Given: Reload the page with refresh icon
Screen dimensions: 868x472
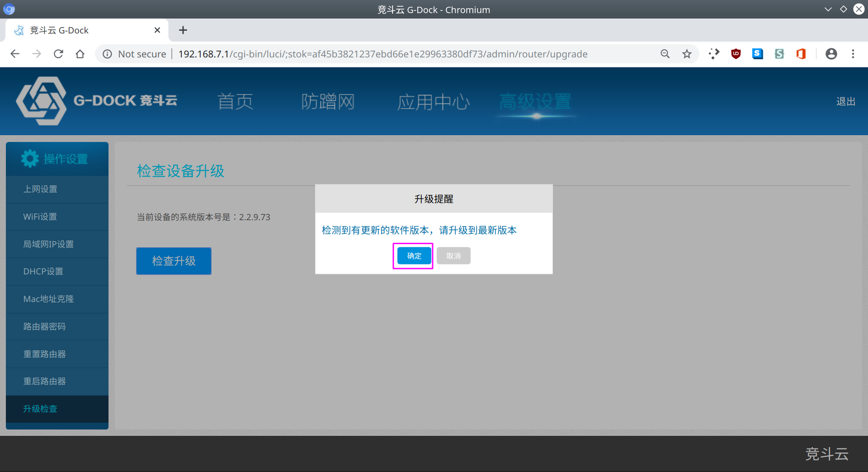Looking at the screenshot, I should click(x=58, y=54).
